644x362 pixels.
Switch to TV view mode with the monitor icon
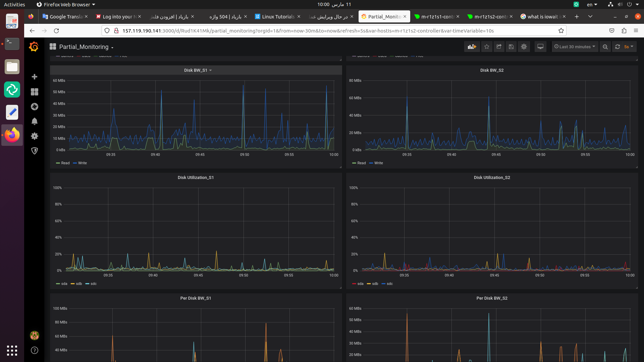540,47
